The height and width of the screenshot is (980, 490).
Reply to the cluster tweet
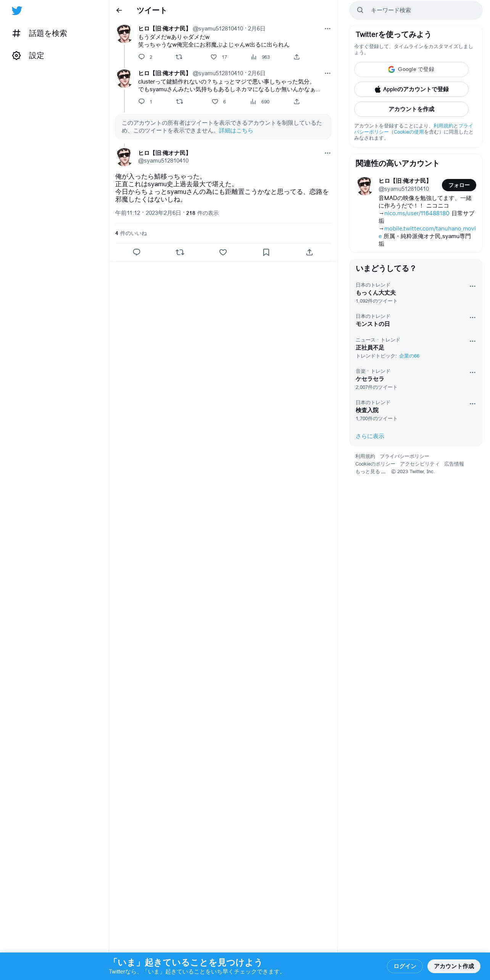[142, 102]
